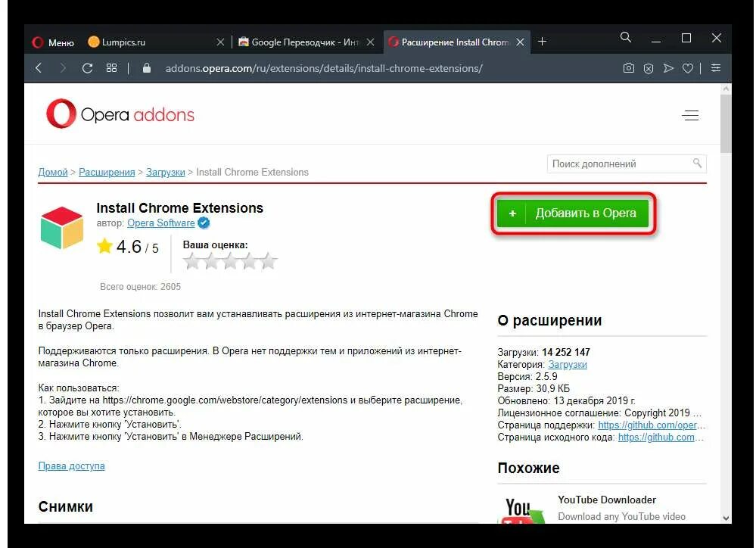Open the Opera Меню button
Screen dimensions: 756x548
[53, 42]
